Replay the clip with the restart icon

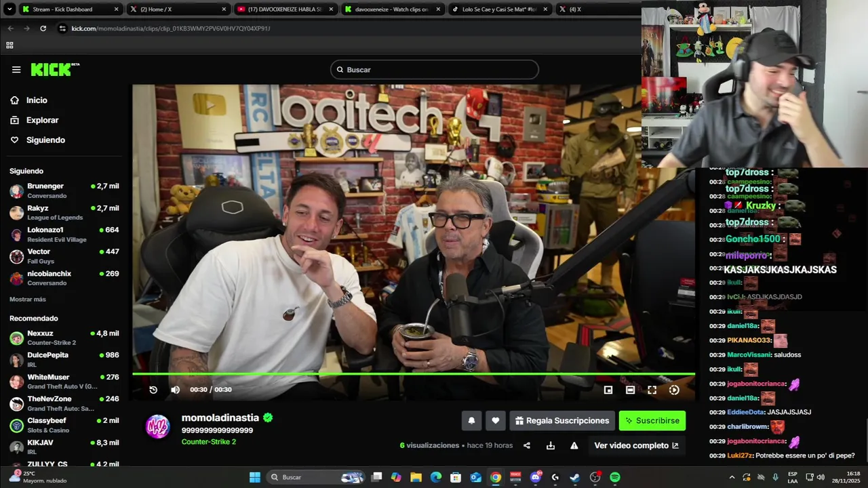153,390
